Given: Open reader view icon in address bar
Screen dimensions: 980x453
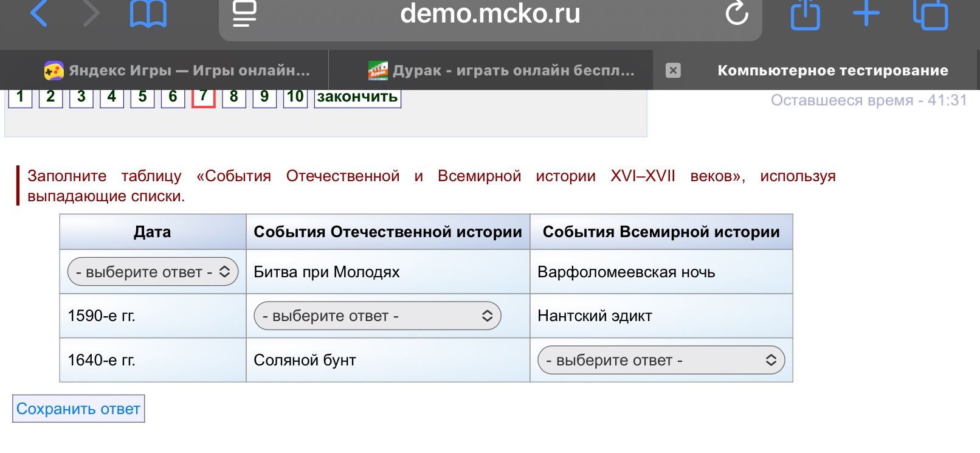Looking at the screenshot, I should point(244,13).
